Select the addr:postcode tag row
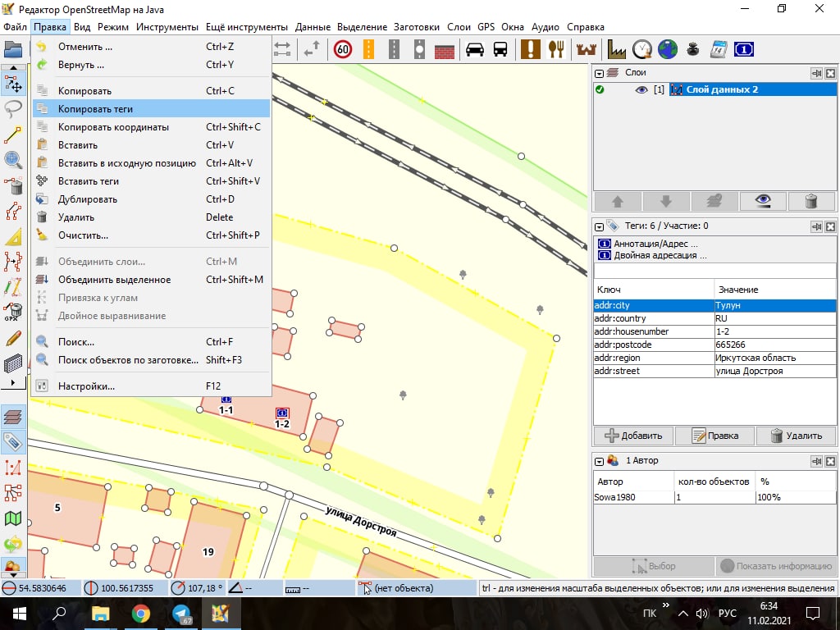Viewport: 840px width, 630px height. [x=714, y=345]
